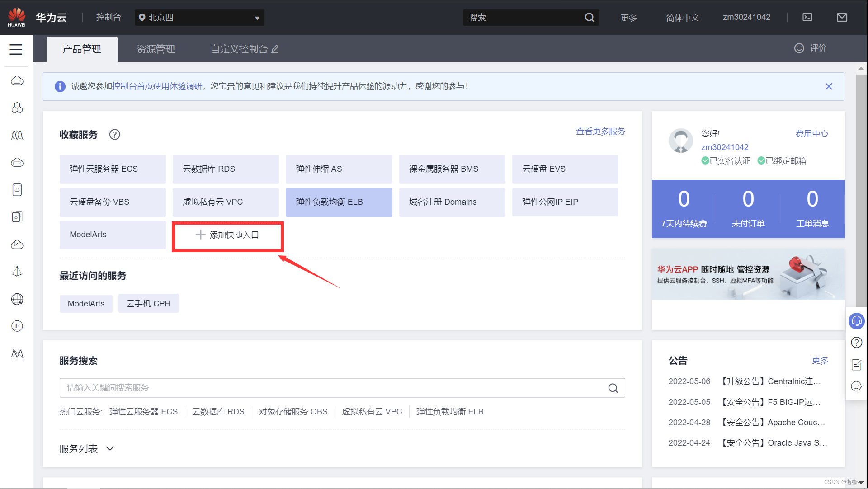Click the auto scaling wave sidebar icon
This screenshot has height=489, width=868.
(17, 135)
